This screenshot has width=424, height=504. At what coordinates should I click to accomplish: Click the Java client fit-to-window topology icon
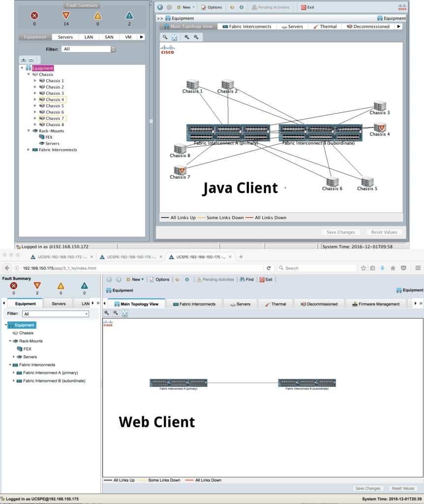[175, 37]
